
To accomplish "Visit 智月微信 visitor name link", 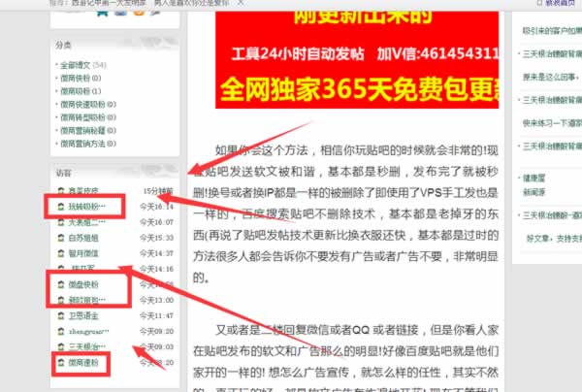I will coord(83,253).
